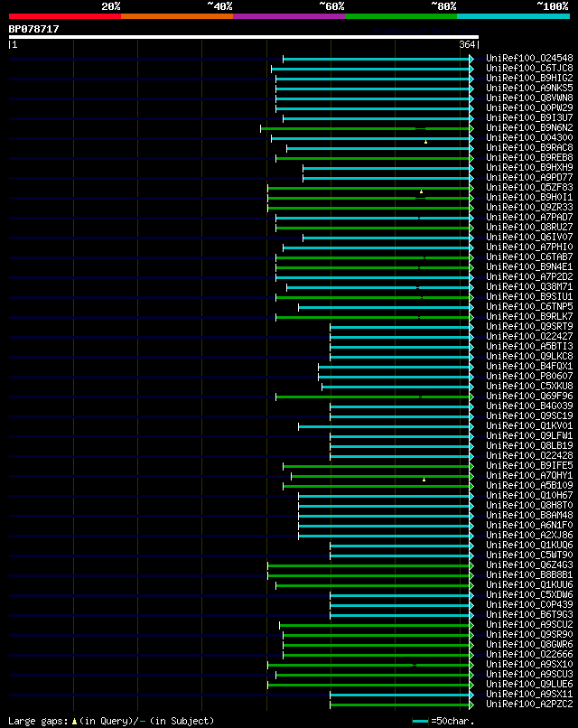Choose the UniRef100_O22427 hit name
Screen dimensions: 578x728
click(529, 336)
